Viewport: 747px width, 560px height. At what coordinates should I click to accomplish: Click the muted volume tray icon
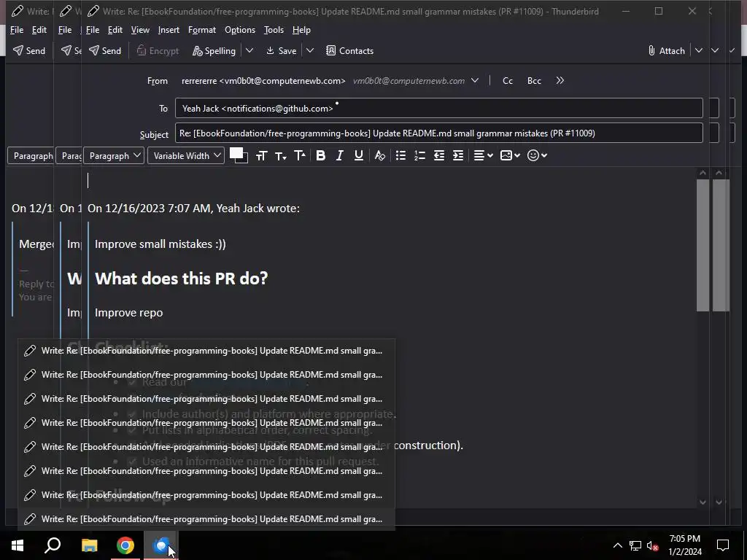pyautogui.click(x=653, y=545)
